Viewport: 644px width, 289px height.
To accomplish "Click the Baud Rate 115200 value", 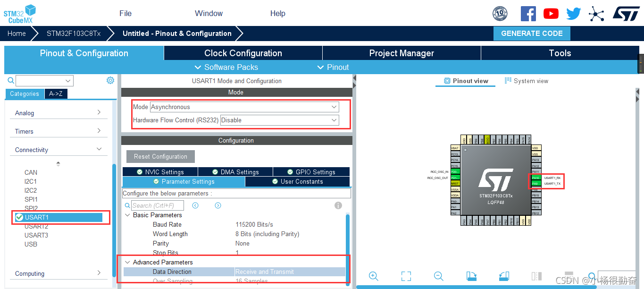I will pyautogui.click(x=254, y=224).
